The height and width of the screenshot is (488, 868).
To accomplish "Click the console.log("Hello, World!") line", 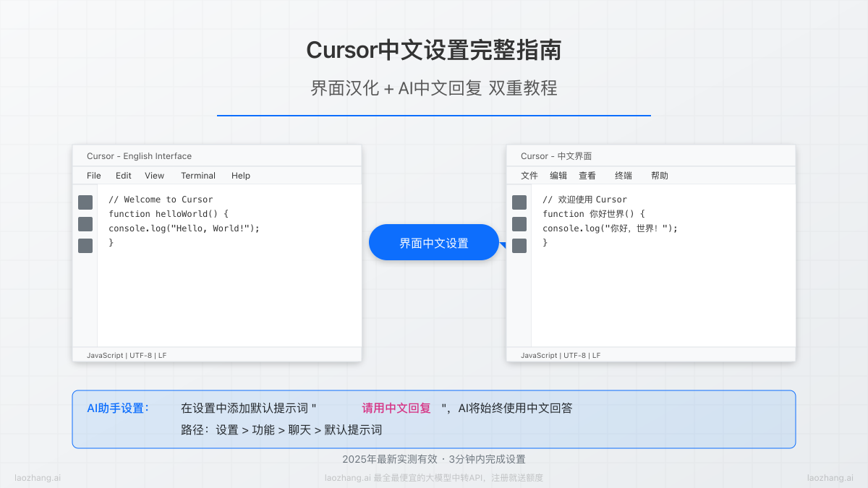I will click(x=184, y=228).
